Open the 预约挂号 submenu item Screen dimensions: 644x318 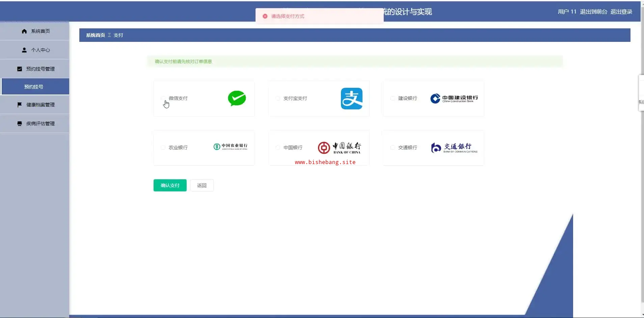35,87
